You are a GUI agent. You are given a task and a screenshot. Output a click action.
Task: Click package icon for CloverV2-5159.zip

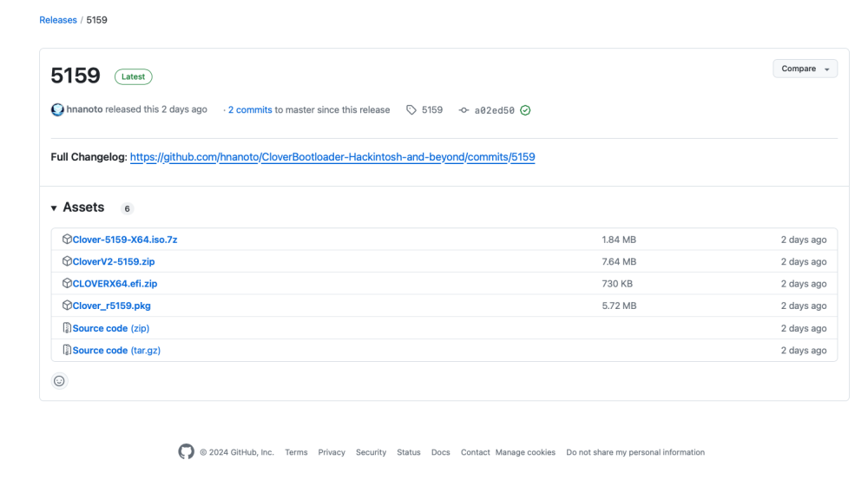(67, 261)
